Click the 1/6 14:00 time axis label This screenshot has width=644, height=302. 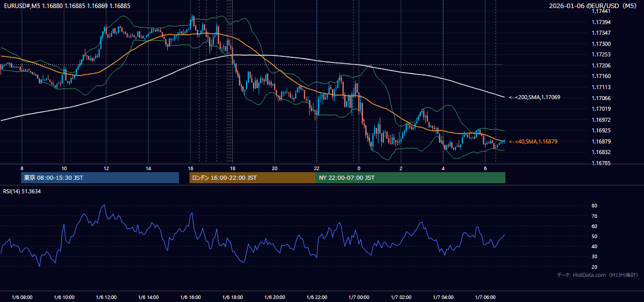(148, 297)
